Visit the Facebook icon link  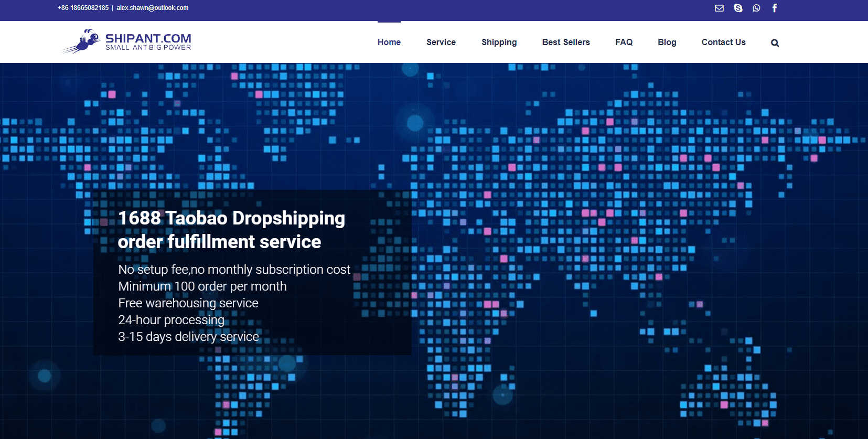(x=775, y=8)
